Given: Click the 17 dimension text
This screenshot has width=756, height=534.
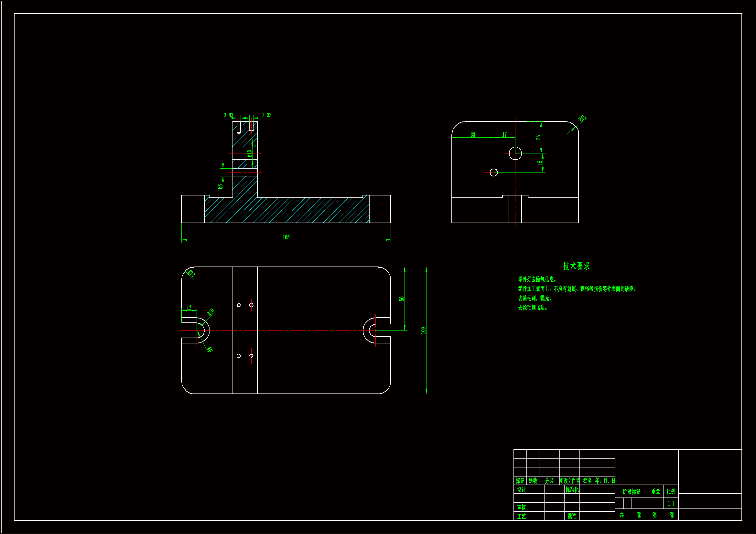Looking at the screenshot, I should 504,135.
